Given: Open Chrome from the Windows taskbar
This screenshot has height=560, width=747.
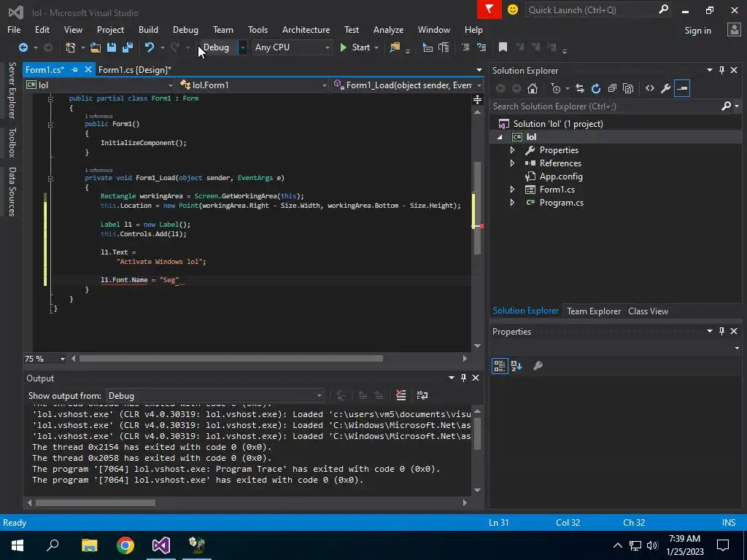Looking at the screenshot, I should pos(125,545).
